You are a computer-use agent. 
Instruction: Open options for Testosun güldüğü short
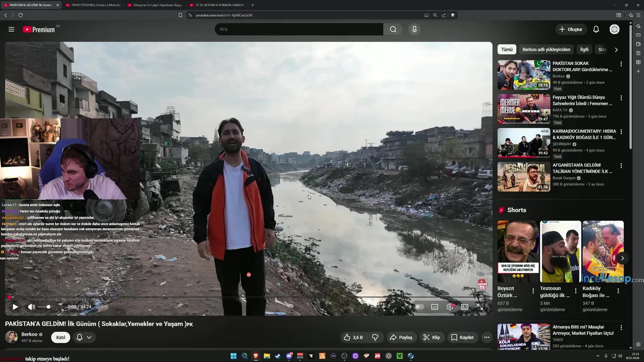point(576,291)
